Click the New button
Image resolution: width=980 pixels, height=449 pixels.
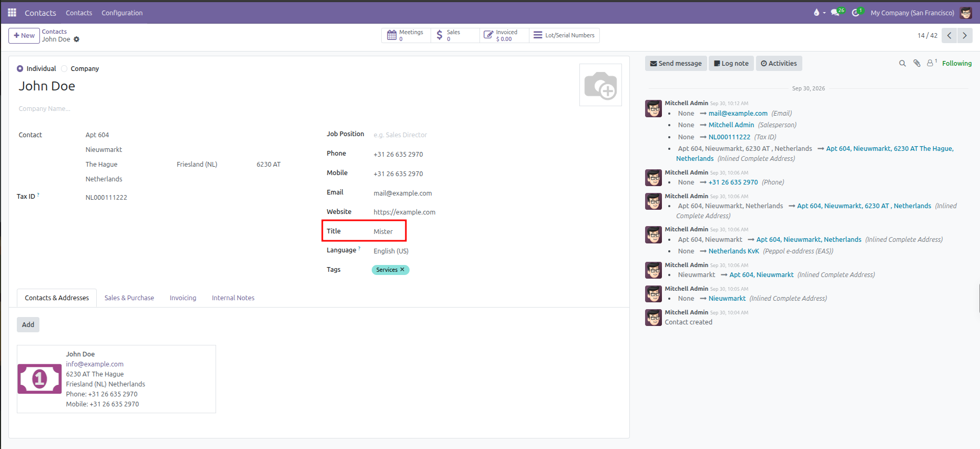click(24, 36)
